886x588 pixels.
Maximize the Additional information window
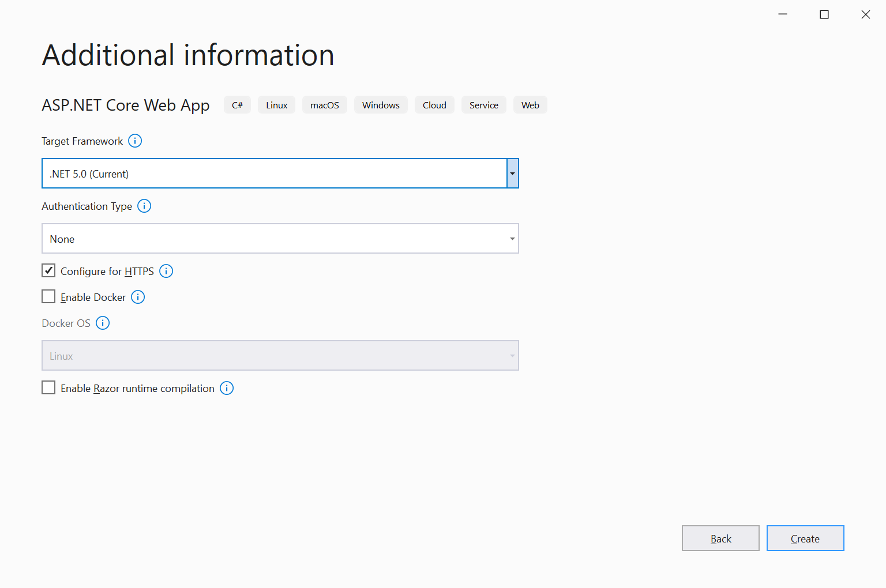click(x=824, y=14)
